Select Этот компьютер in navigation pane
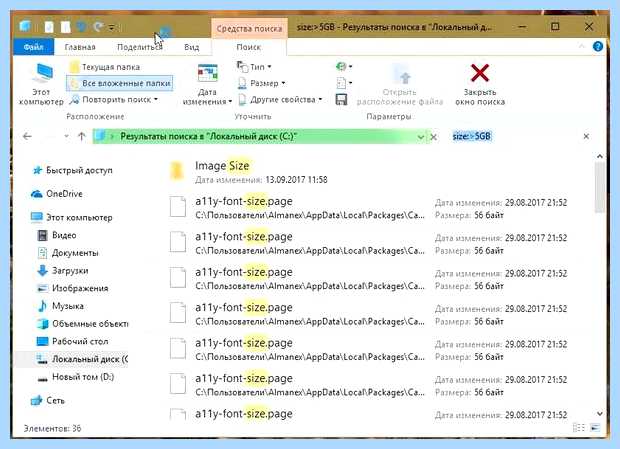Screen dimensions: 620x449 (x=72, y=217)
